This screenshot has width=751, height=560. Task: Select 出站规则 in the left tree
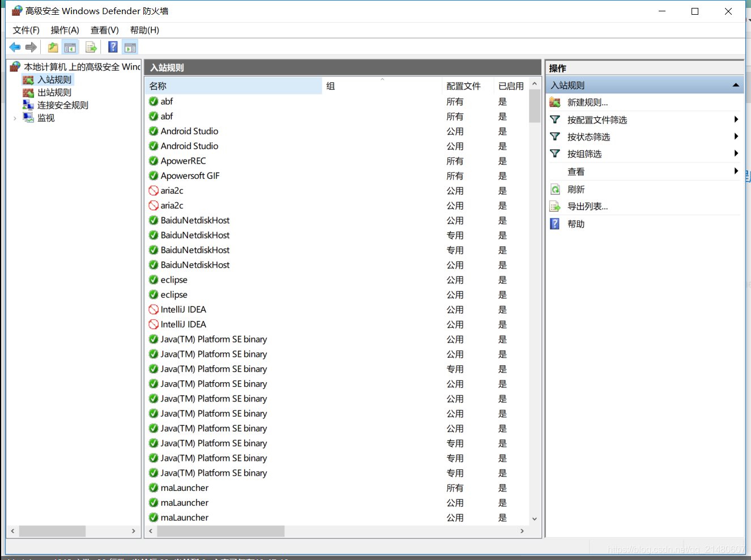tap(54, 92)
